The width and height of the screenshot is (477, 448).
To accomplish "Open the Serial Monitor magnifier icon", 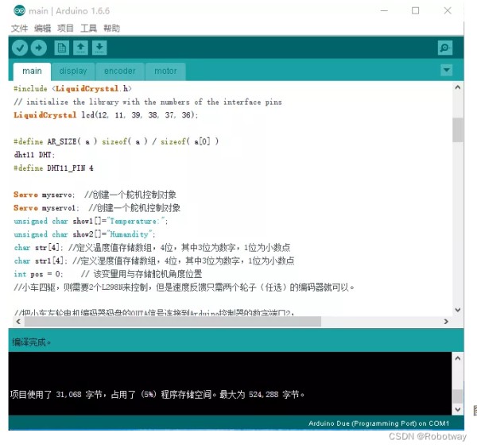I will (445, 48).
